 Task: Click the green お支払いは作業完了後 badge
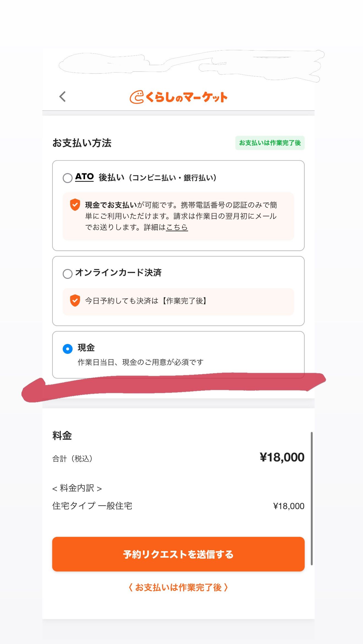tap(270, 143)
